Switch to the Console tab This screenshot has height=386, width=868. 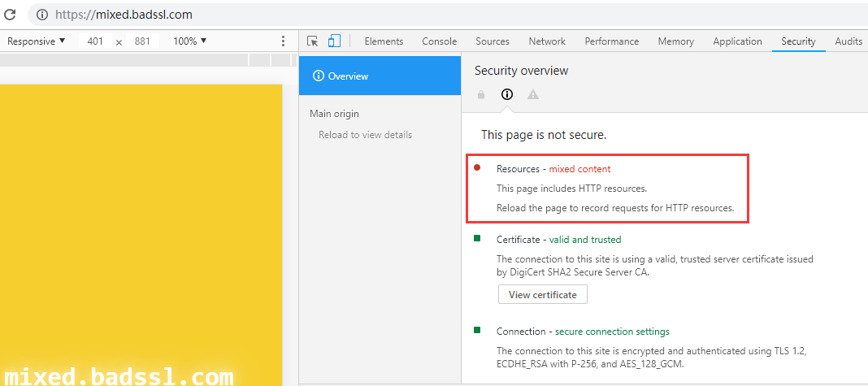click(x=439, y=41)
